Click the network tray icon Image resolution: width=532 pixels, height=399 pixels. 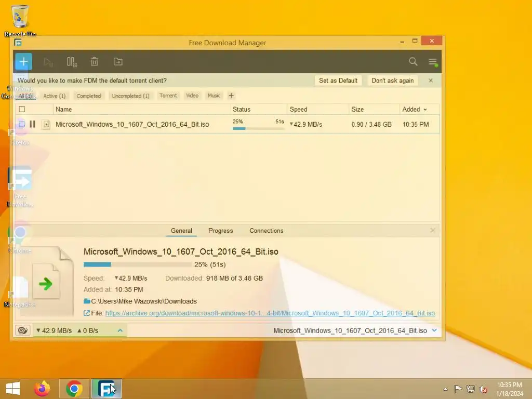coord(471,389)
